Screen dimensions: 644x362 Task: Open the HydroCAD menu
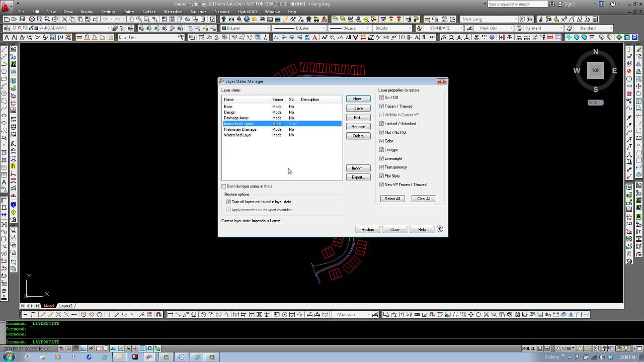[x=248, y=12]
